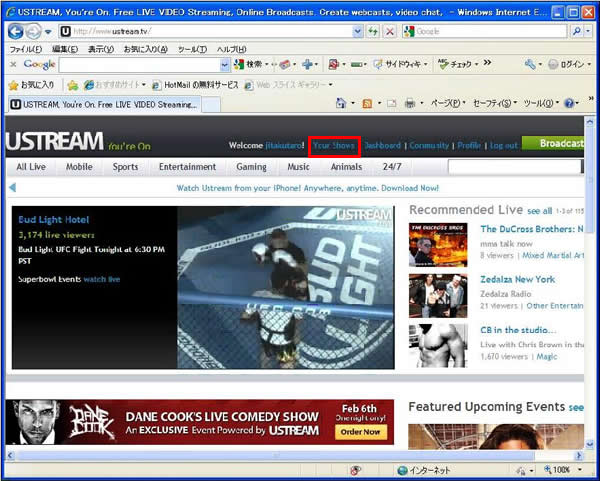This screenshot has width=600, height=481.
Task: Click the Read Mail icon in command bar
Action: [391, 103]
